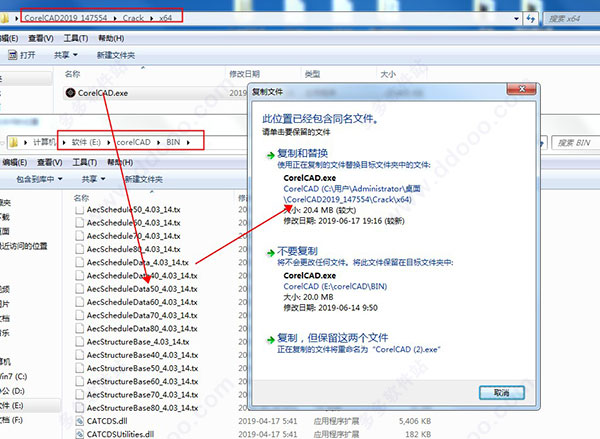Click the file icon of AecSchedule80_4.03_14.tx
600x439 pixels.
(x=80, y=249)
